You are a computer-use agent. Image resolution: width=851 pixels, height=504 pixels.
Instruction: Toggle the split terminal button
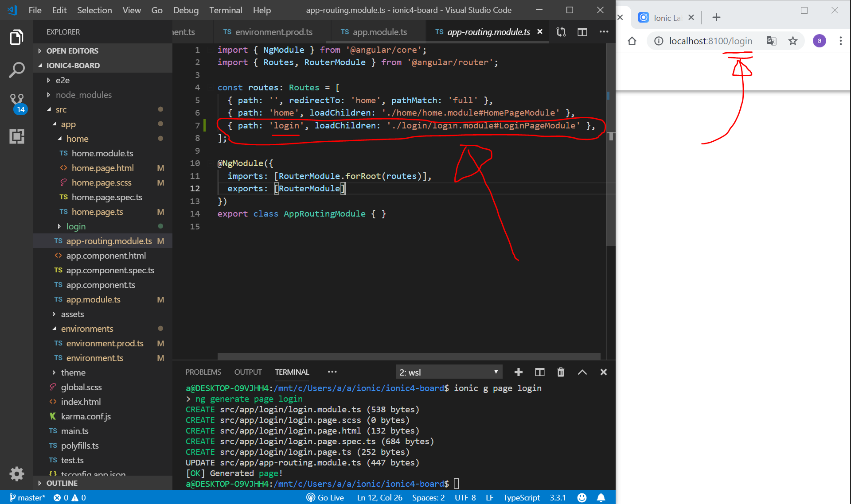539,372
